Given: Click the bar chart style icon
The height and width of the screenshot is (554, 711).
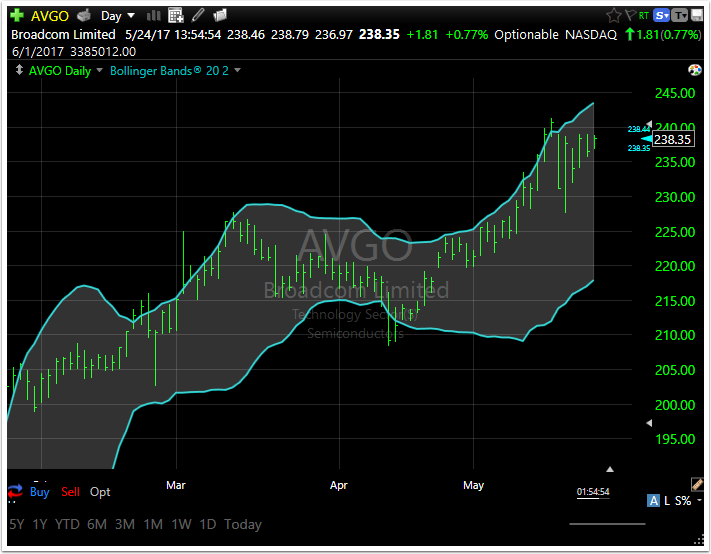Looking at the screenshot, I should (154, 16).
